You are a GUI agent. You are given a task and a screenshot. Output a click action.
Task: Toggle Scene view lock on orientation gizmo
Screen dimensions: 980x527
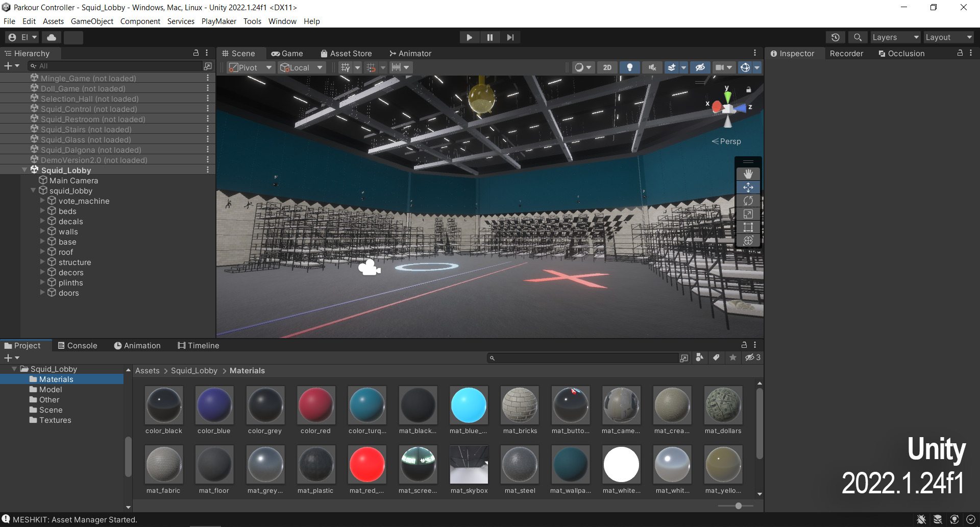748,89
